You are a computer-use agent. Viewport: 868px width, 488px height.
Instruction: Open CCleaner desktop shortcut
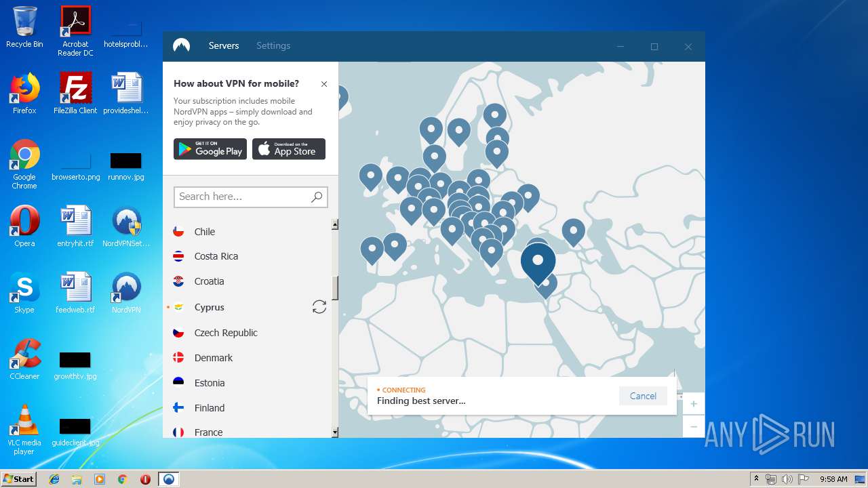[x=24, y=359]
